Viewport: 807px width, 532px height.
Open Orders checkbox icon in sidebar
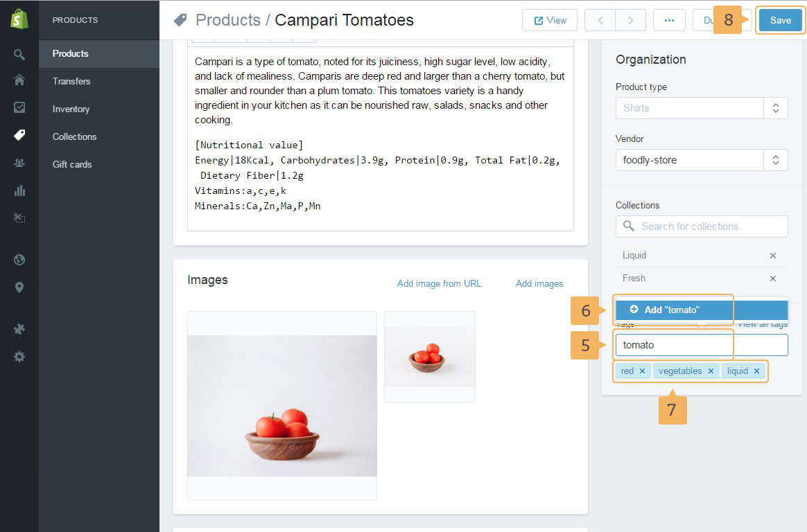19,107
